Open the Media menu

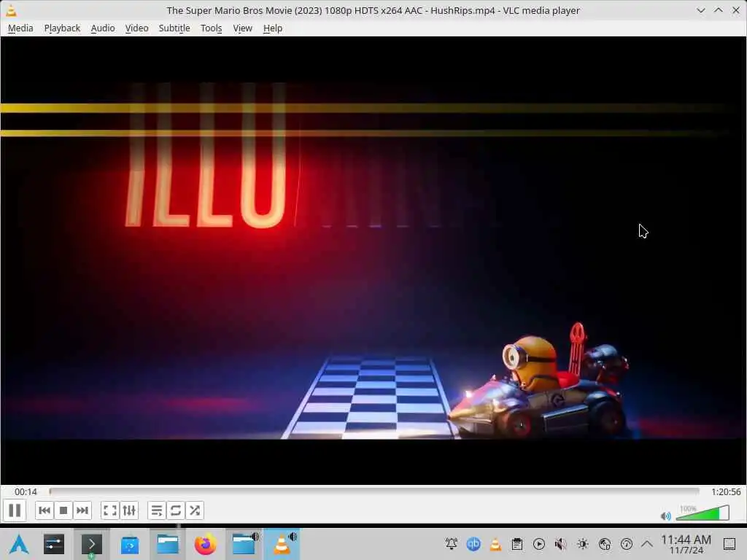point(20,28)
